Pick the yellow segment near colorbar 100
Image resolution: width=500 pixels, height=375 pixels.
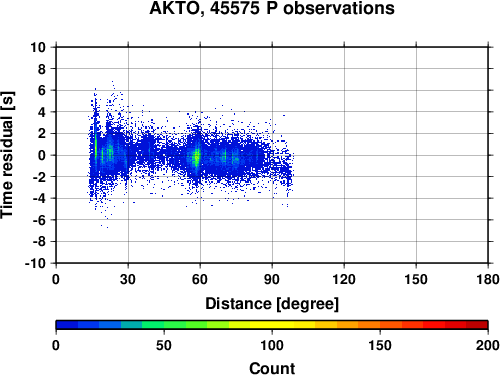[x=272, y=325]
